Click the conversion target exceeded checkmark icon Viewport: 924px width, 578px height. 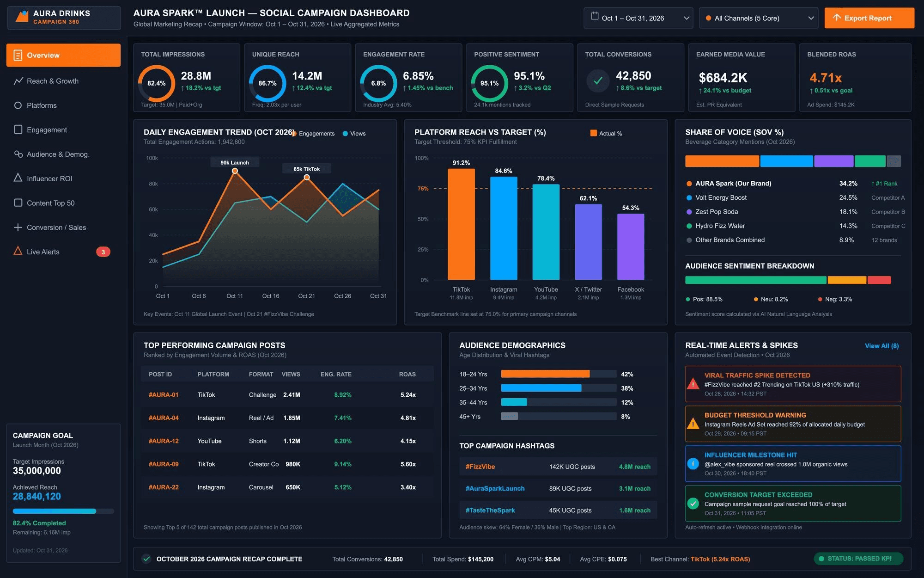693,504
